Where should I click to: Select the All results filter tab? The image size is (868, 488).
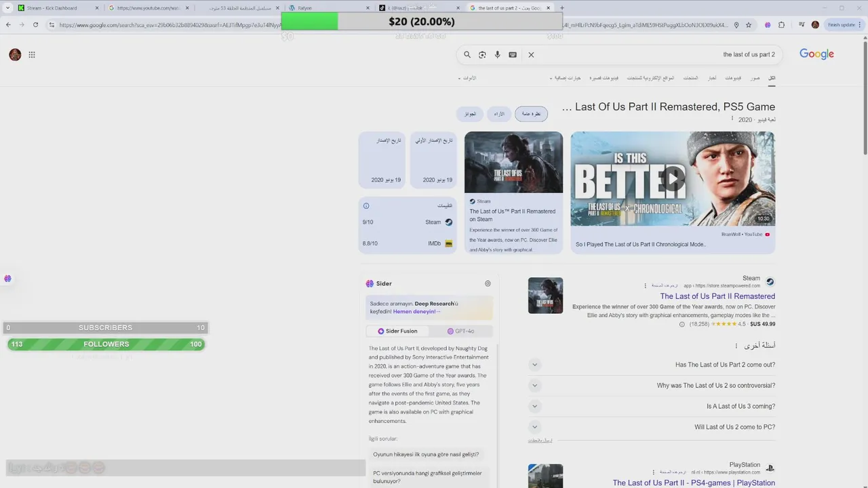point(772,78)
